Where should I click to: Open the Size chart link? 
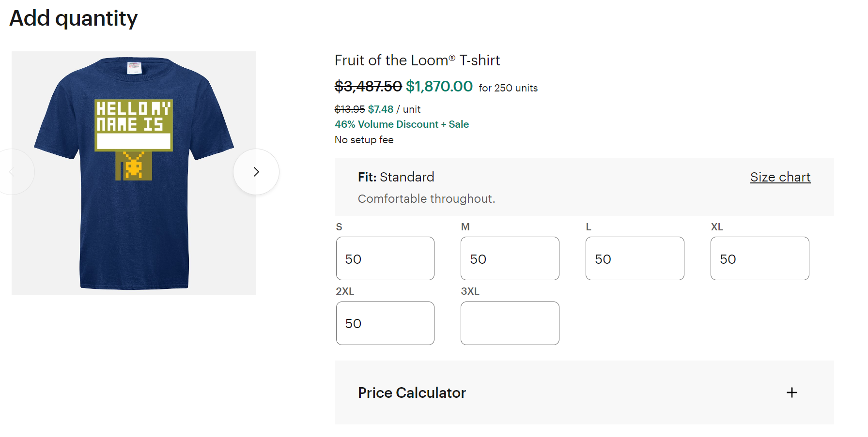[780, 177]
